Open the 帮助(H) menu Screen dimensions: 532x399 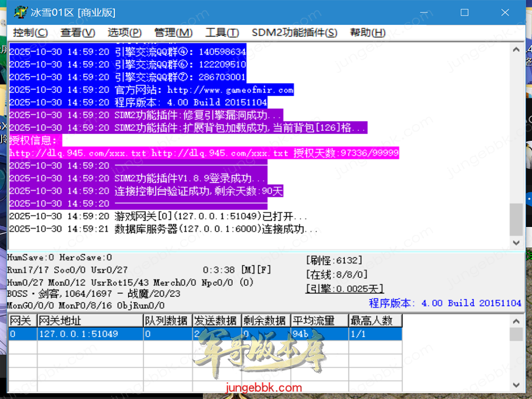367,32
